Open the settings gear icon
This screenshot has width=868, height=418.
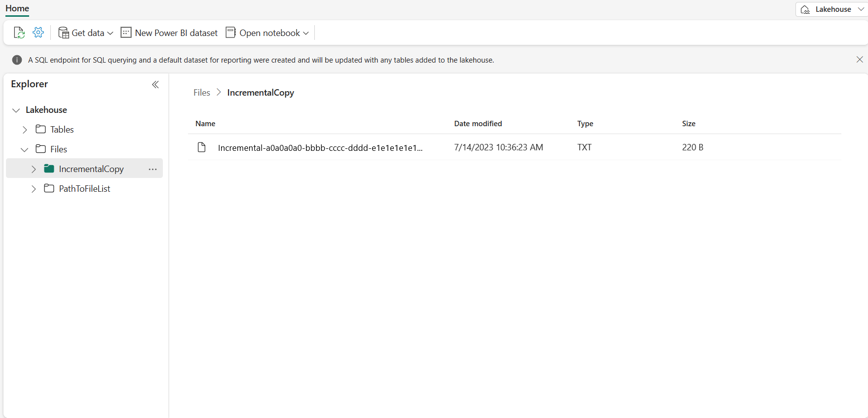tap(38, 33)
